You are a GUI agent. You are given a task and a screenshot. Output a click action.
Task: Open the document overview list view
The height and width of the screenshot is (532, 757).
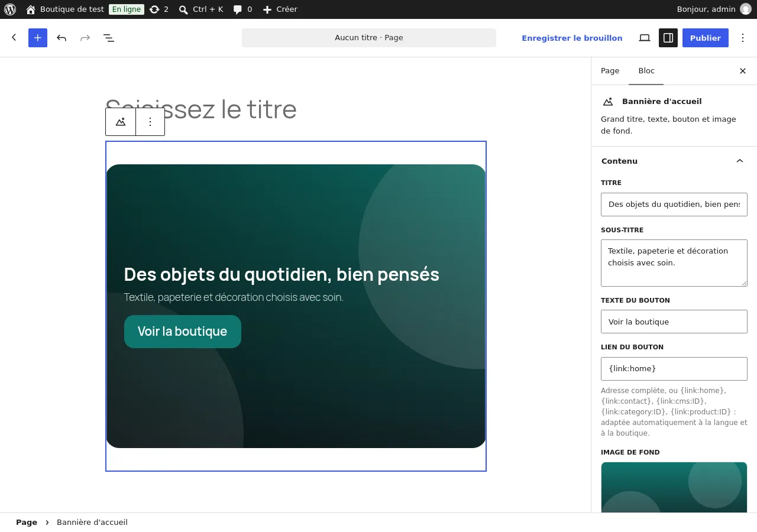tap(109, 38)
